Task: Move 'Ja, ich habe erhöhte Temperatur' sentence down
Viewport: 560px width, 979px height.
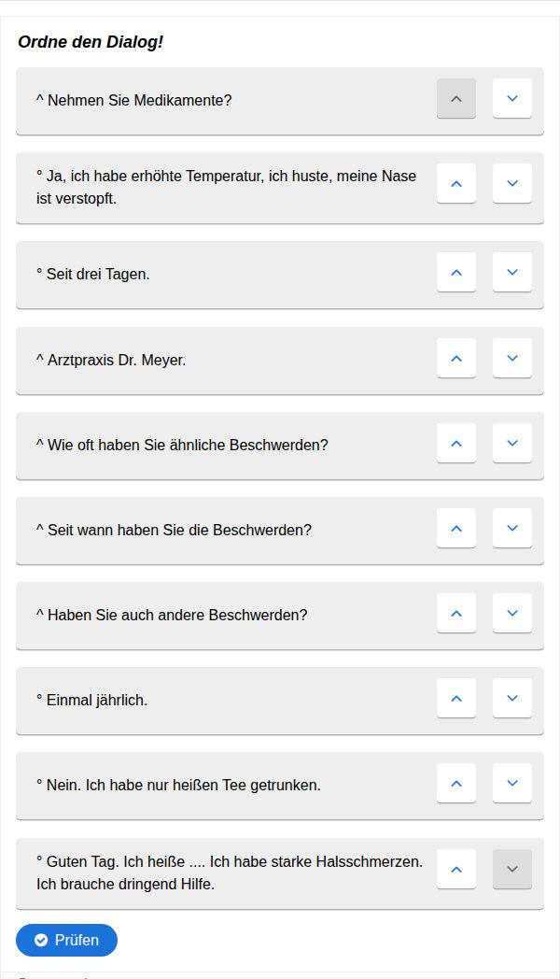Action: pyautogui.click(x=511, y=183)
